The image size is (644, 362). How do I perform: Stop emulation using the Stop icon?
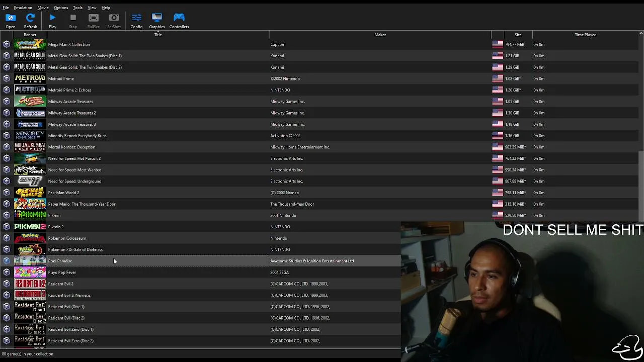[73, 21]
